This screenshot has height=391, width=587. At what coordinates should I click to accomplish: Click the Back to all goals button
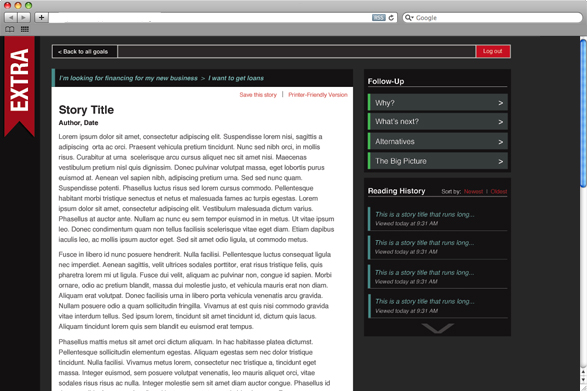pyautogui.click(x=85, y=52)
